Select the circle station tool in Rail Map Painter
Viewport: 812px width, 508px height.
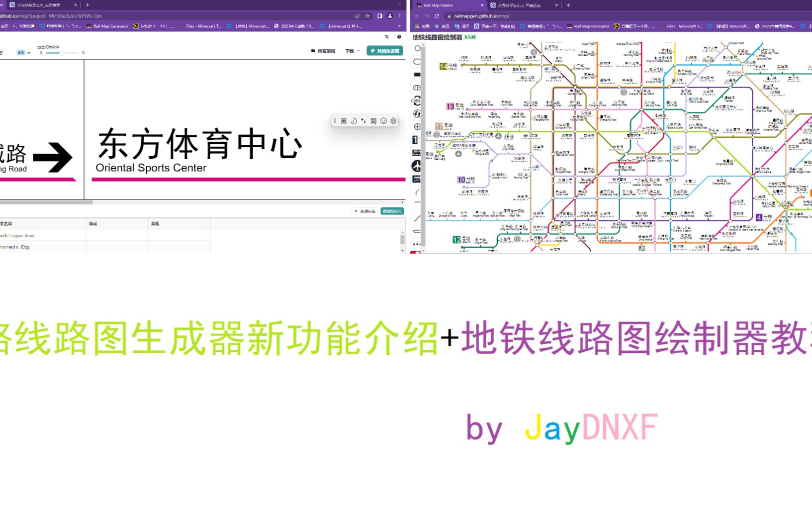click(417, 49)
